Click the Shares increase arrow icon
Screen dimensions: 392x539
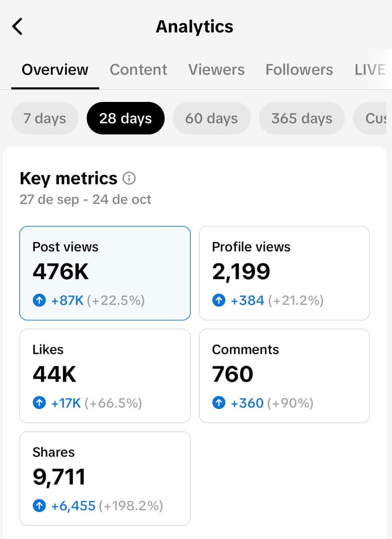[x=39, y=506]
